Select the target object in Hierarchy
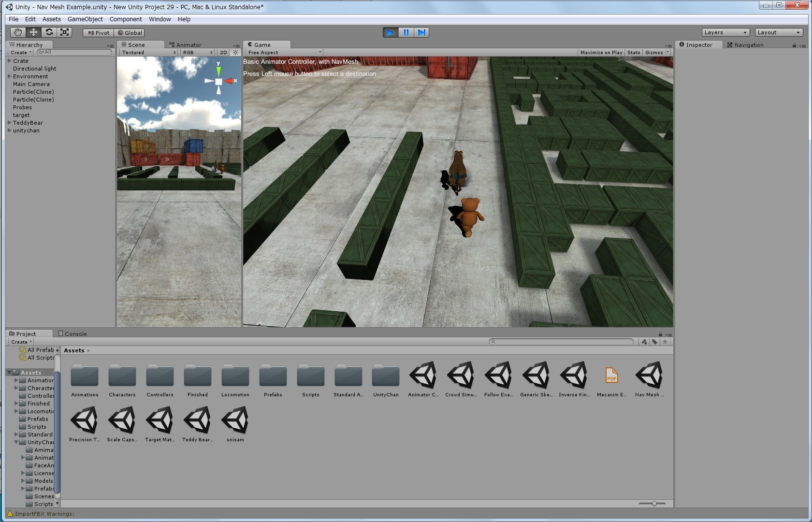Screen dimensions: 812x522 (21, 115)
